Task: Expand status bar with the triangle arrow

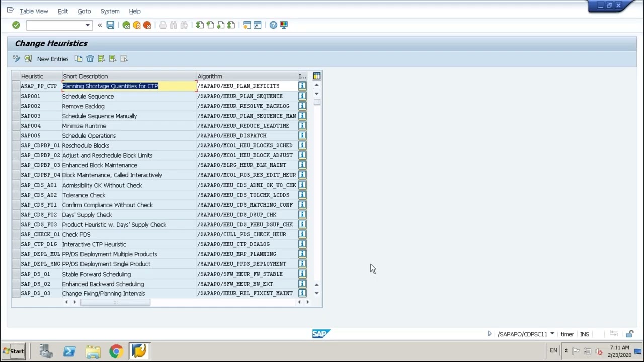Action: [x=489, y=334]
